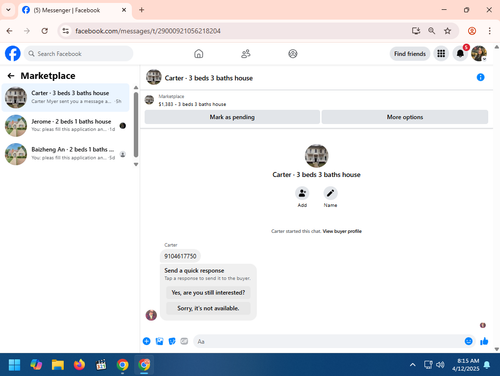Bookmark this page with the star
Screen dimensions: 500x376
click(x=447, y=31)
